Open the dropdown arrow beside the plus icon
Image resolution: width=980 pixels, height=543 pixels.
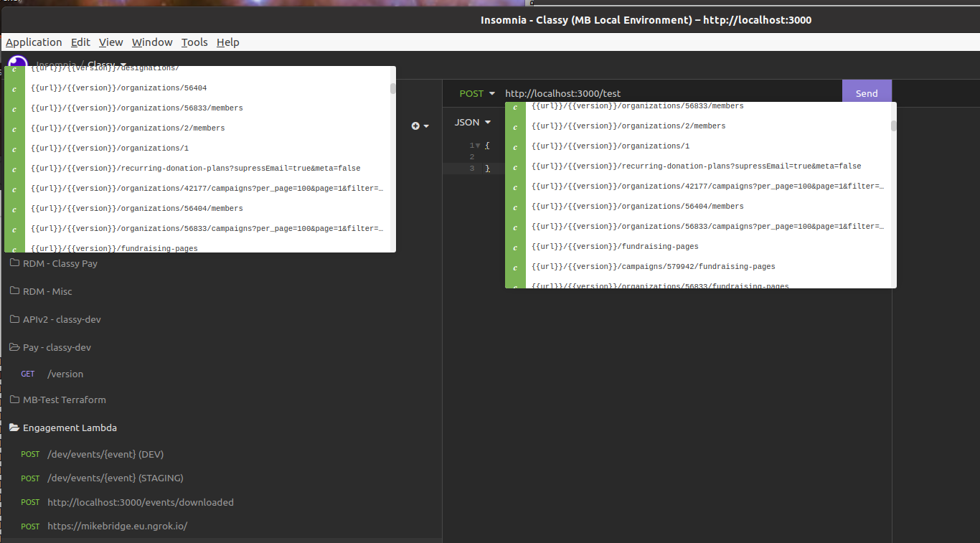pos(425,126)
